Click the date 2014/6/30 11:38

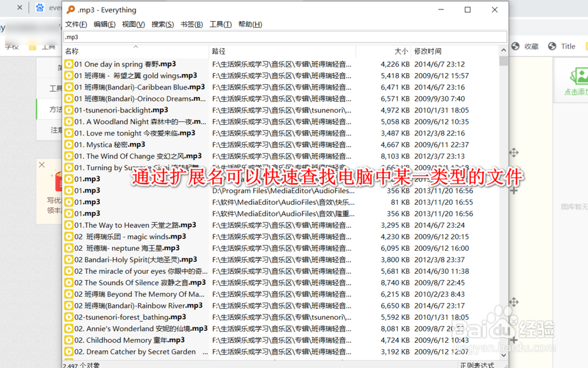click(x=442, y=271)
